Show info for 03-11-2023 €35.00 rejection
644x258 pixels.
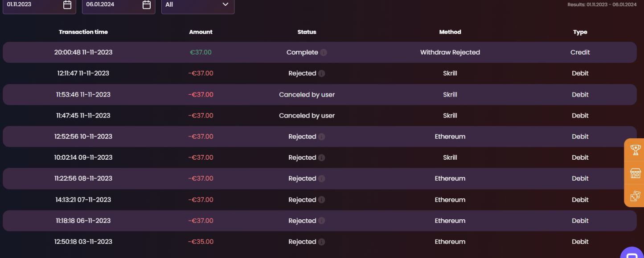coord(321,242)
